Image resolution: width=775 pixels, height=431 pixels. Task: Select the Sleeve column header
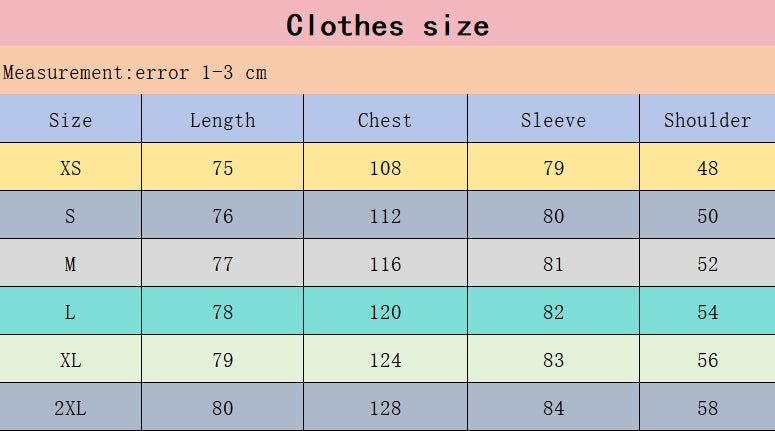coord(553,120)
